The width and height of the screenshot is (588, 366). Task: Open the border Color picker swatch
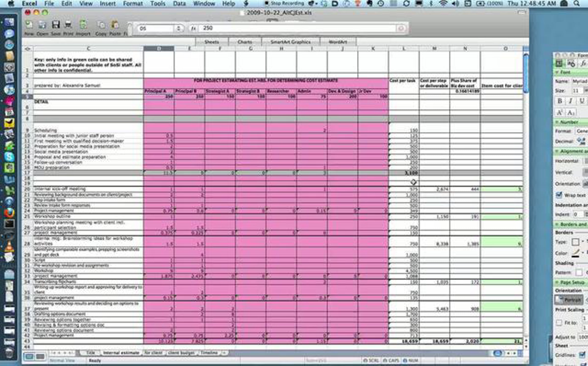[576, 253]
